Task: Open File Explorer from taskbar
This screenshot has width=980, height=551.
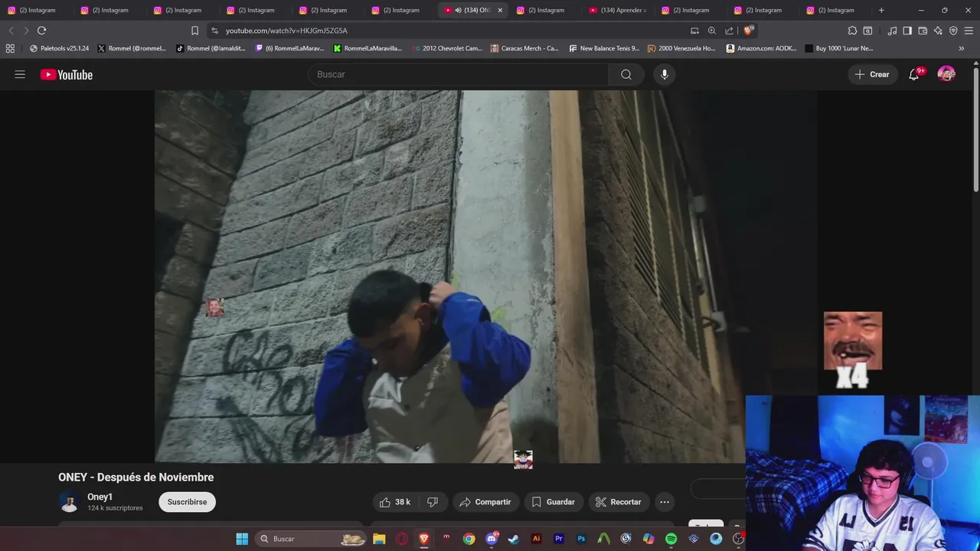Action: point(379,539)
